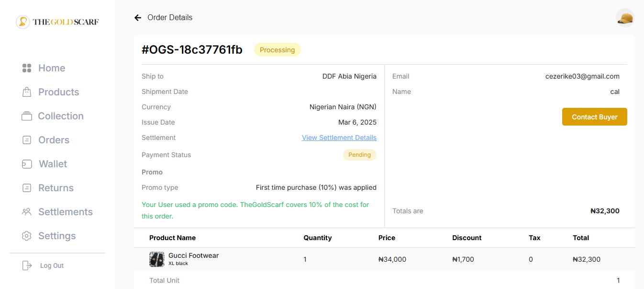Click The Gold Scarf logo
The image size is (644, 289).
click(x=57, y=22)
